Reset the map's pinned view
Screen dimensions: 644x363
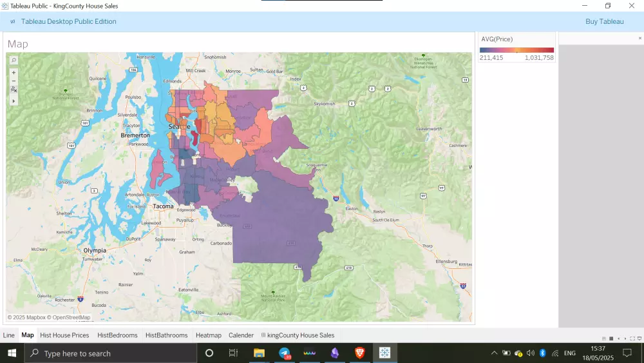pos(14,89)
